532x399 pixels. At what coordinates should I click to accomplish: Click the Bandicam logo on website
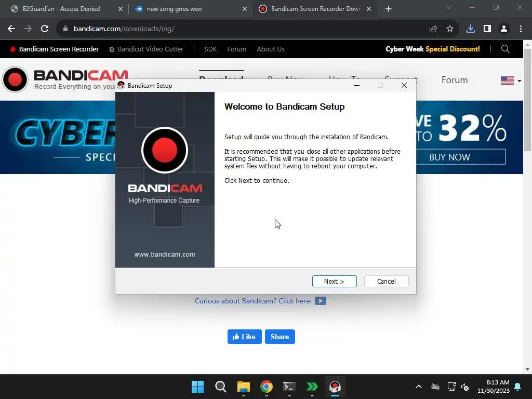[64, 79]
